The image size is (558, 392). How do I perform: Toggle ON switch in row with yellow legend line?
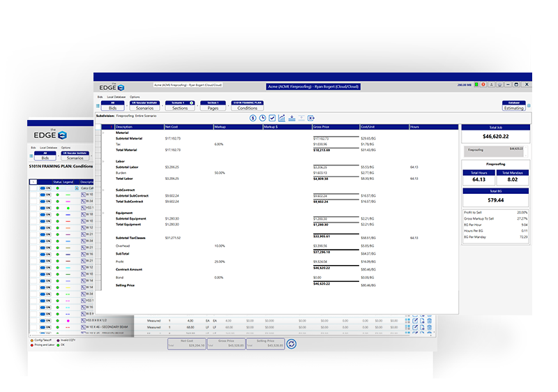point(45,287)
